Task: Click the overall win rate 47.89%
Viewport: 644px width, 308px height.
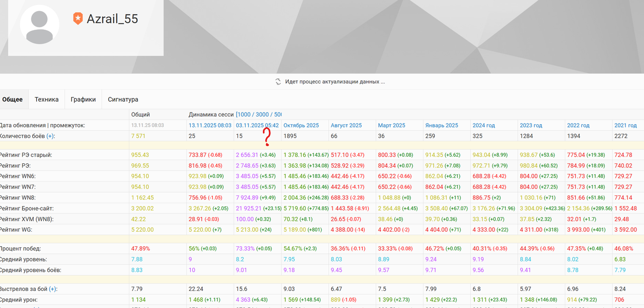Action: point(140,249)
